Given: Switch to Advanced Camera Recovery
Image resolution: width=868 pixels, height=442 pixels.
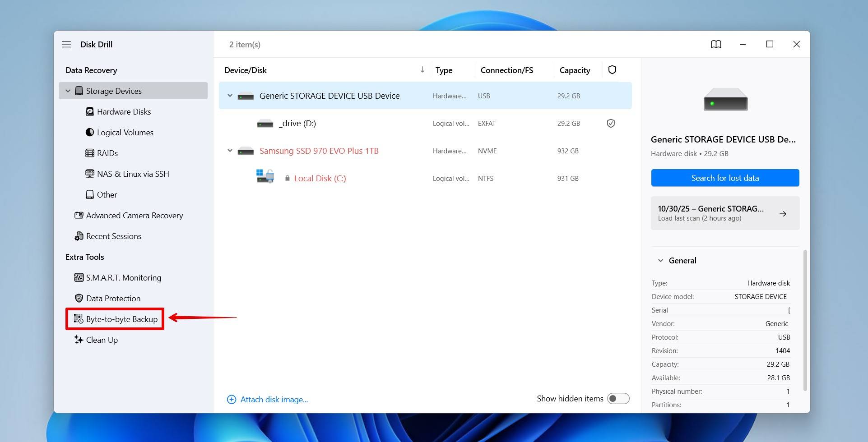Looking at the screenshot, I should click(135, 215).
